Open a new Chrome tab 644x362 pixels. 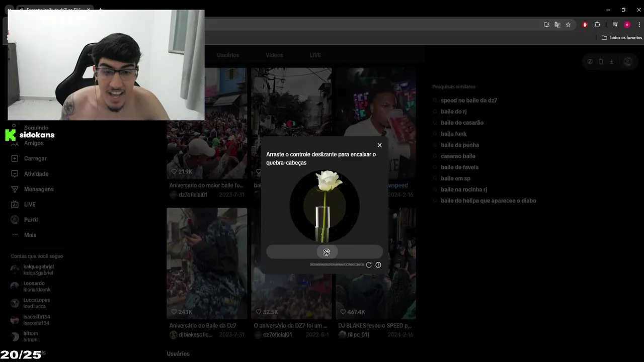click(x=101, y=10)
